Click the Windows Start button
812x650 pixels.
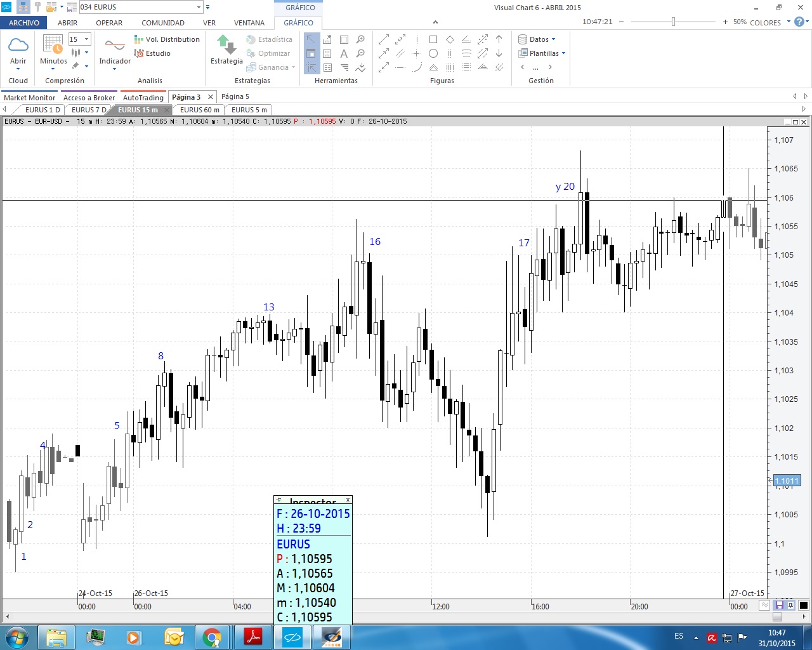coord(16,637)
